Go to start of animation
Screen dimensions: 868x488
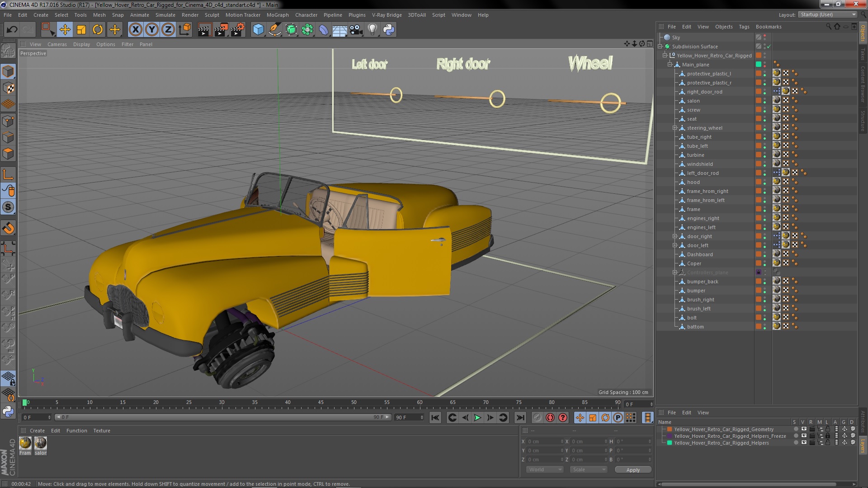(x=435, y=418)
